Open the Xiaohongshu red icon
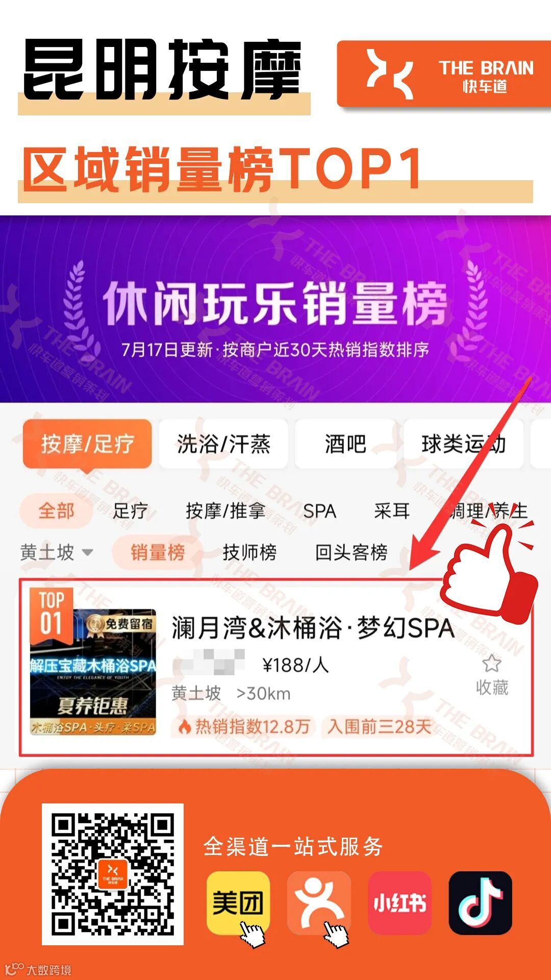This screenshot has width=551, height=980. 399,902
